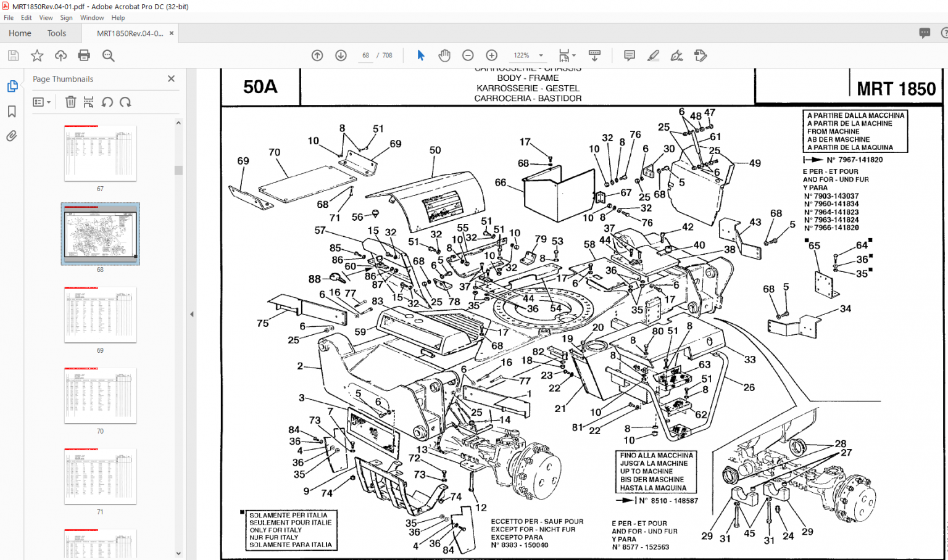Open the Help menu

click(x=118, y=18)
